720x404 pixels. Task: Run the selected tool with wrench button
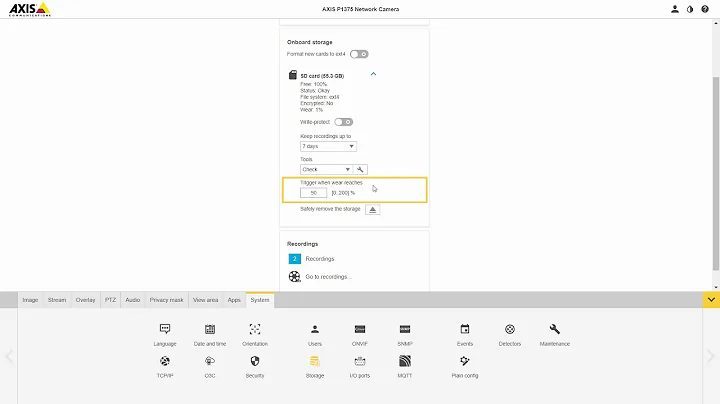pos(360,169)
